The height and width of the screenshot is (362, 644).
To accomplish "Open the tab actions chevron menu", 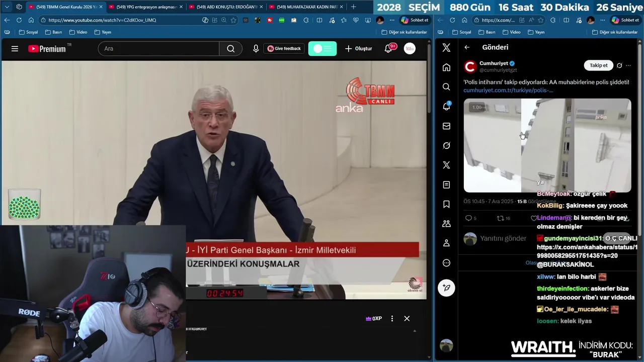I will (7, 7).
